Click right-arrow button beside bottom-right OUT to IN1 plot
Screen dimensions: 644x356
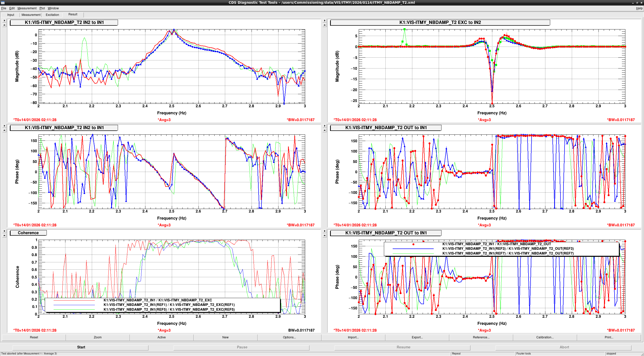[325, 231]
